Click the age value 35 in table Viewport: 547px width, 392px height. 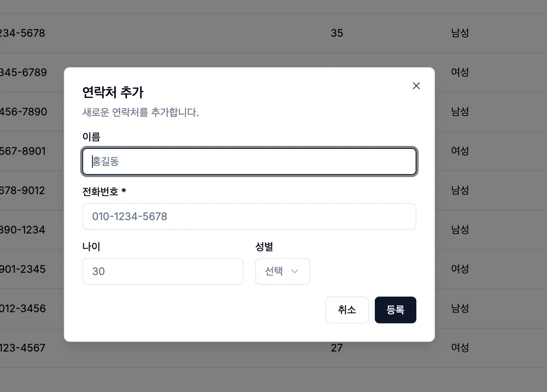pos(337,33)
